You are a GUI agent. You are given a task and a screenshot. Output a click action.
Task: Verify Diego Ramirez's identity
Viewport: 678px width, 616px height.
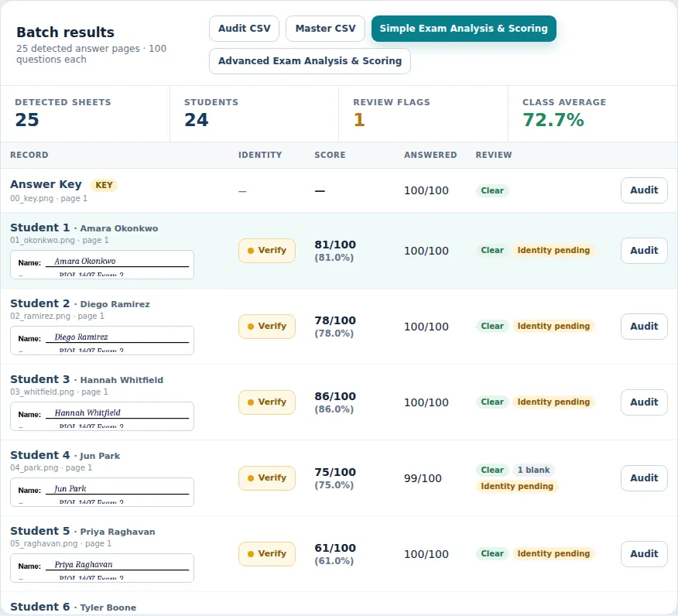click(x=267, y=327)
